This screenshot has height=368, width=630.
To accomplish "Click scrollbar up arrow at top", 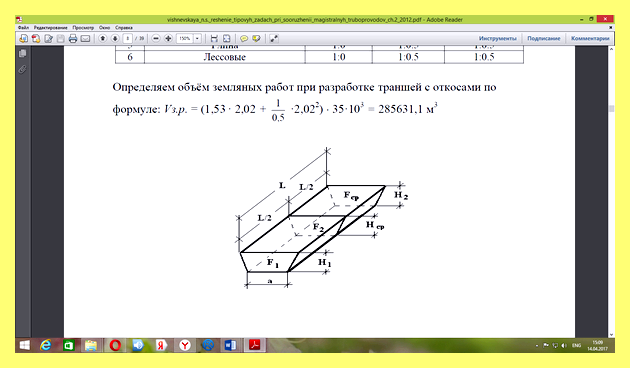I will (x=612, y=49).
